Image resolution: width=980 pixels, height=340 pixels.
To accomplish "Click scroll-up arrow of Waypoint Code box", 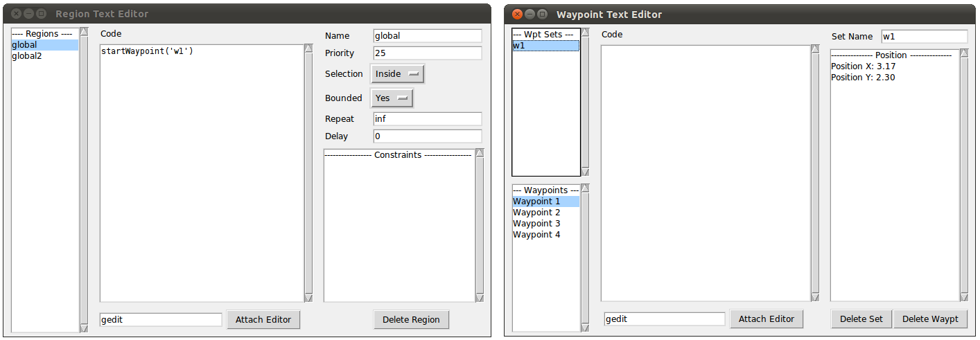I will [815, 49].
